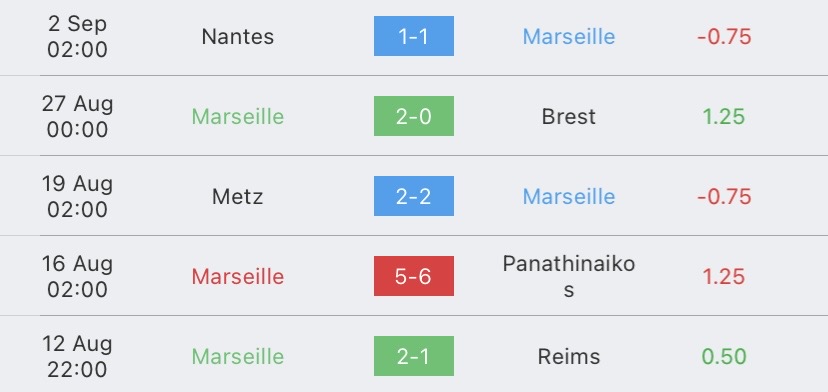Select the 27 Aug 00:00 match date
Image resolution: width=828 pixels, height=392 pixels.
(77, 117)
